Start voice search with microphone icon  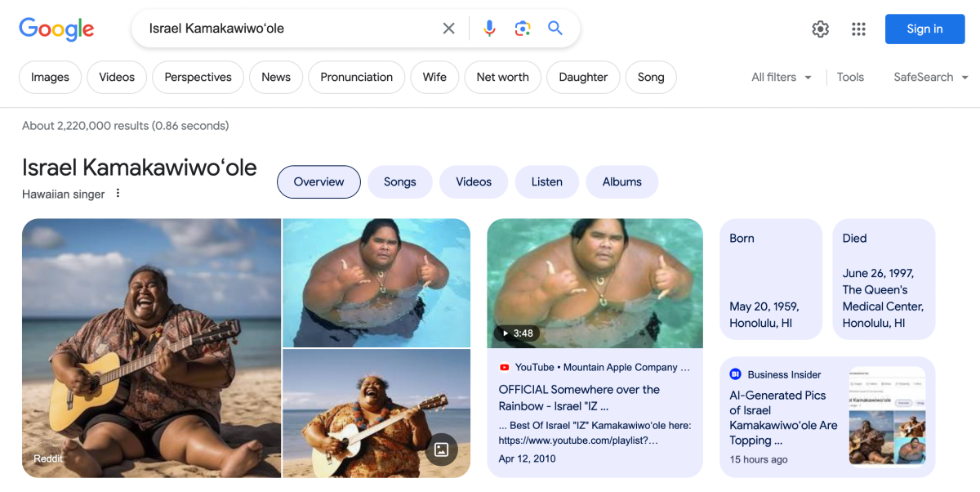point(489,29)
